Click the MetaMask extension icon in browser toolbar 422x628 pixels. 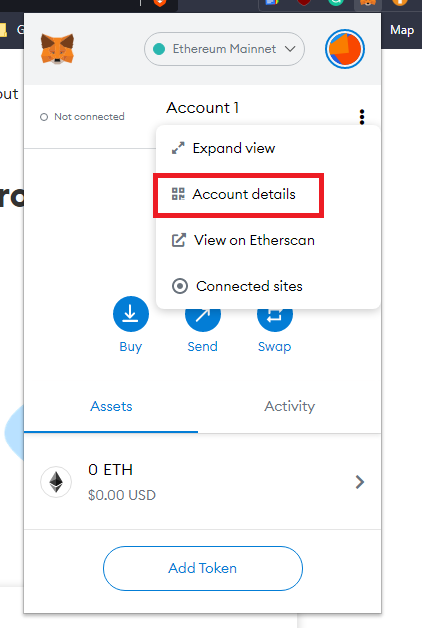point(368,3)
